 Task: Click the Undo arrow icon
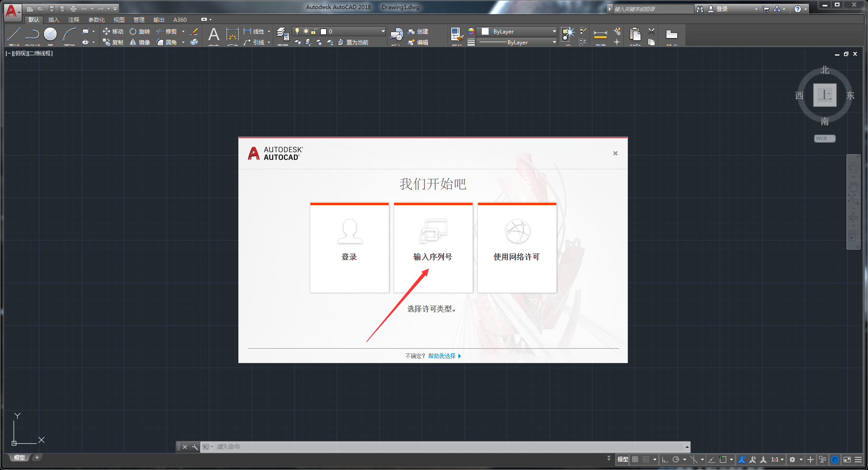click(x=84, y=9)
